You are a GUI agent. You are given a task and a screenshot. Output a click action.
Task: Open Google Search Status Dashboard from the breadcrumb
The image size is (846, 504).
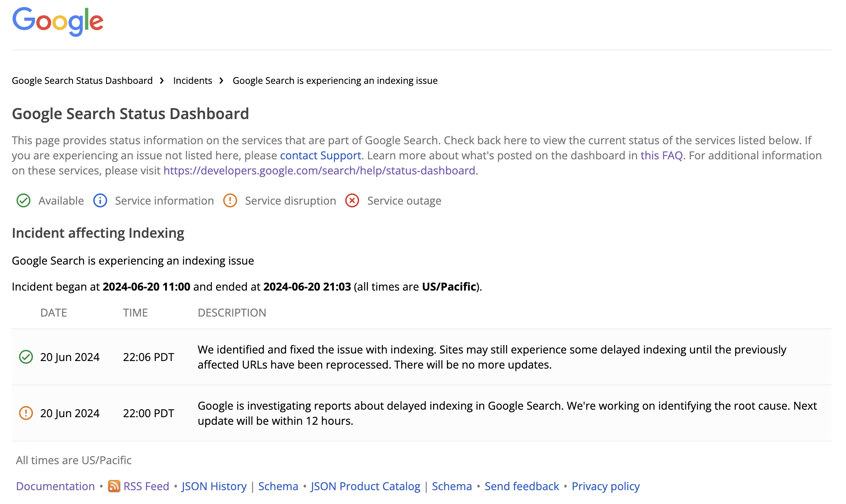pyautogui.click(x=82, y=81)
